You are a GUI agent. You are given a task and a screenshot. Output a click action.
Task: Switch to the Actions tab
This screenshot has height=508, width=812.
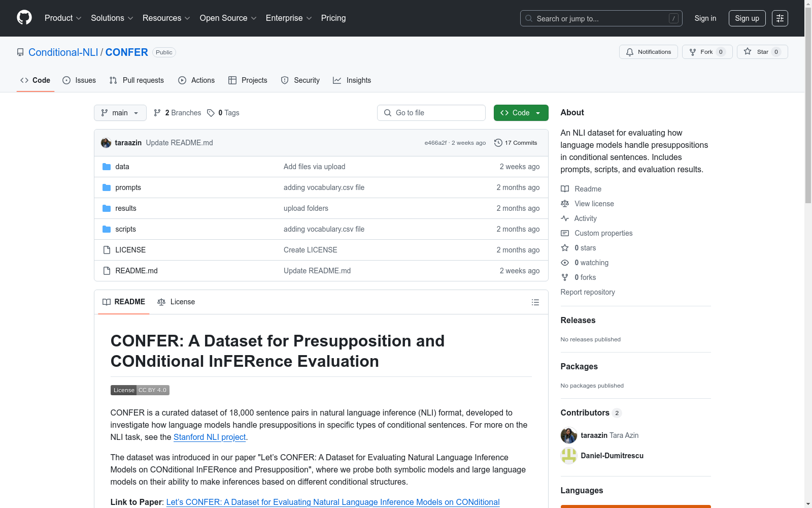click(x=196, y=80)
